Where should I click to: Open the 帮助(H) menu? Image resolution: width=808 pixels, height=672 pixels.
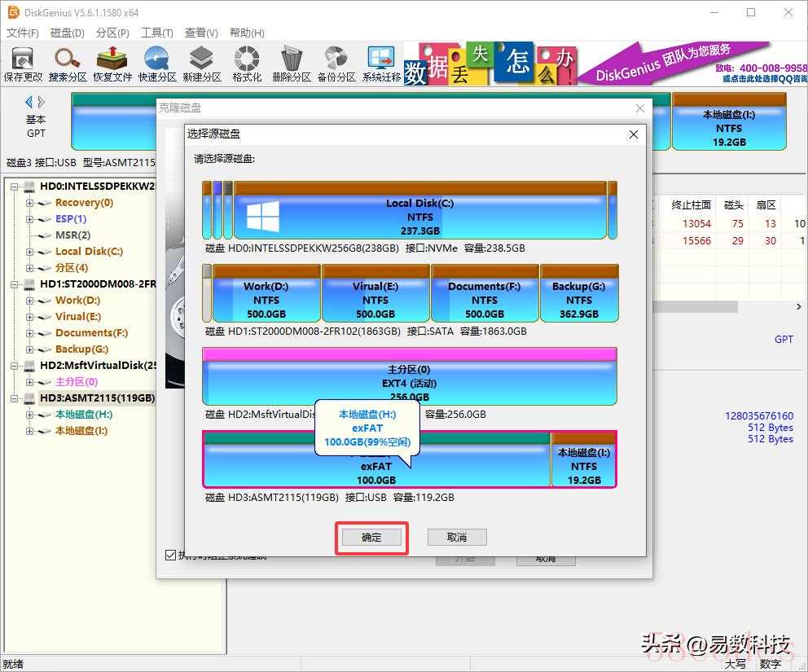247,33
